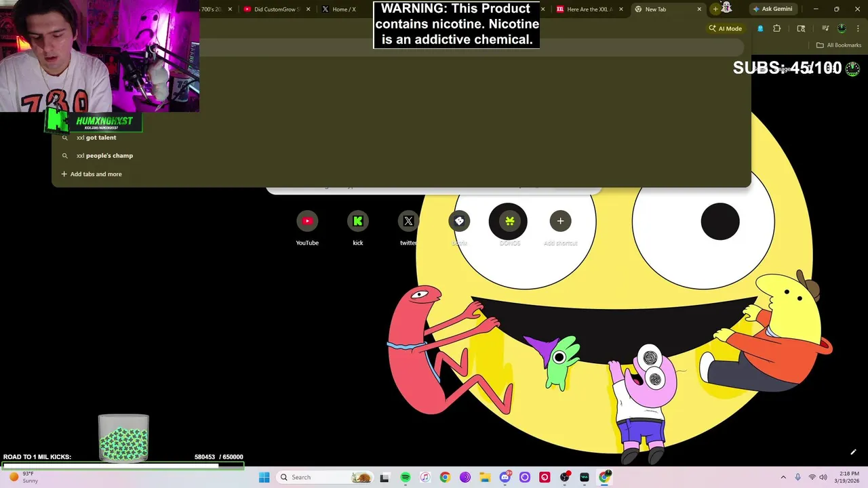Click the AI Mode button
868x488 pixels.
tap(726, 28)
